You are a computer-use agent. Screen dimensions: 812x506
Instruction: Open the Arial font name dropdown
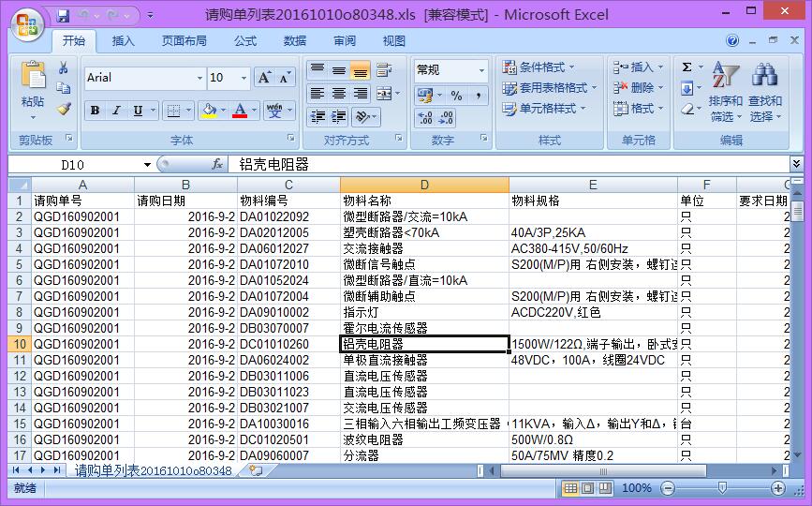pyautogui.click(x=199, y=78)
